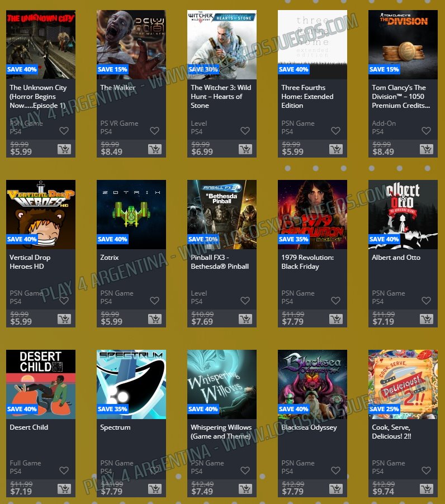Toggle wishlist heart for Whispering Willows
Image resolution: width=445 pixels, height=504 pixels.
[245, 470]
